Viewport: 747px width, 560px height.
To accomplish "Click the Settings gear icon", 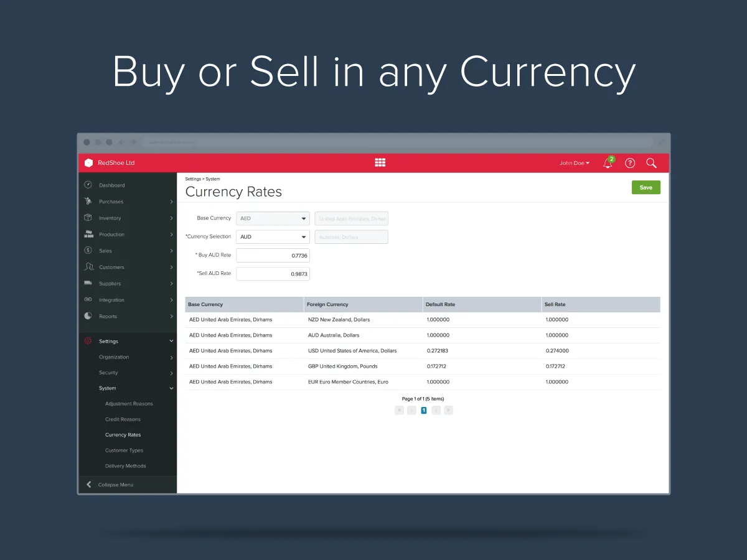I will tap(88, 341).
